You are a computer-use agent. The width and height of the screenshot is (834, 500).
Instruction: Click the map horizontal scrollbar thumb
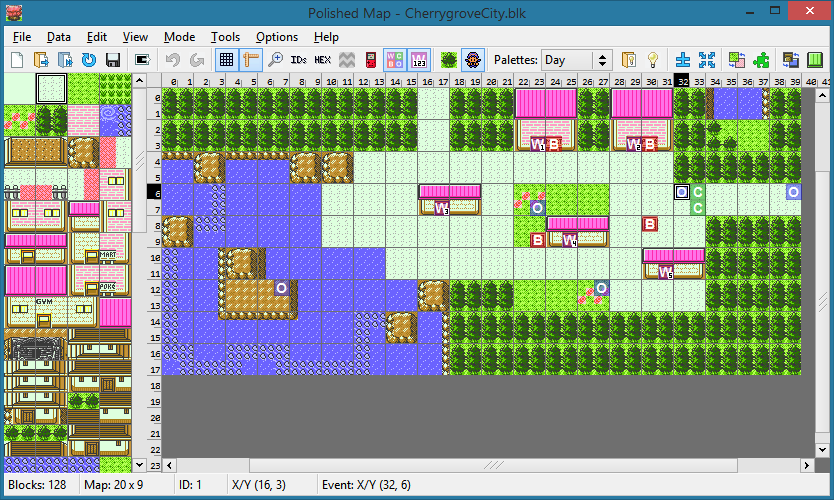(494, 465)
